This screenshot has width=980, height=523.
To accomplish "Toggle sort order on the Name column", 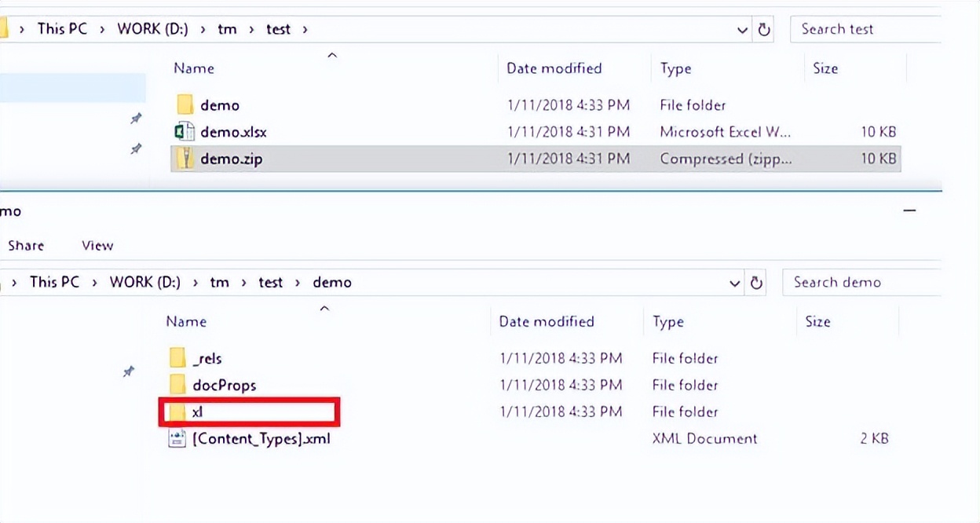I will (x=193, y=68).
